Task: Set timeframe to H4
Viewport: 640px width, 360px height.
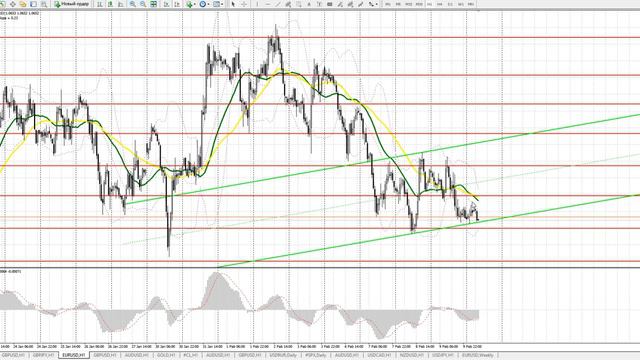Action: [x=440, y=4]
